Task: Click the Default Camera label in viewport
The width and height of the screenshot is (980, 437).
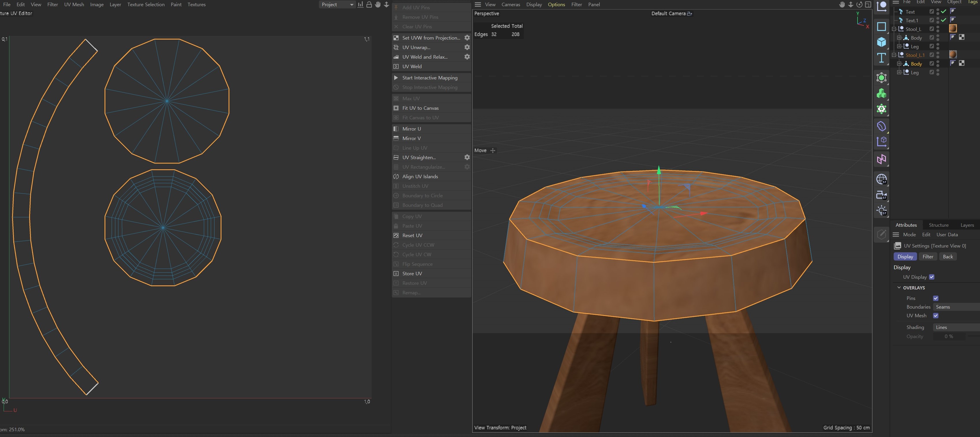Action: (x=668, y=13)
